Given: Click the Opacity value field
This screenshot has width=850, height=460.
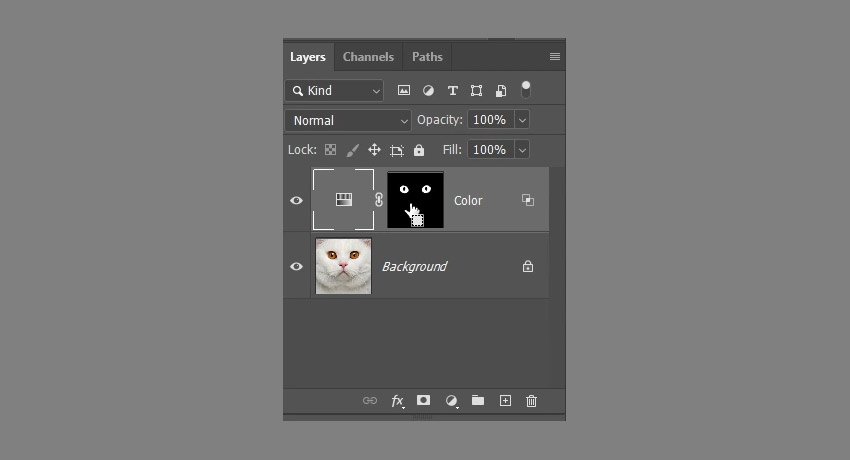Looking at the screenshot, I should (490, 120).
